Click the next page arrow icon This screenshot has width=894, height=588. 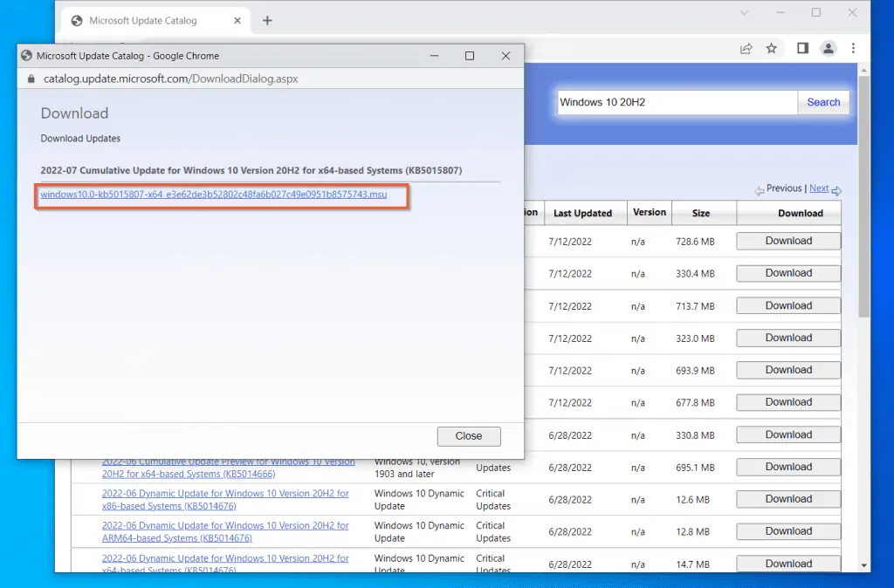836,191
